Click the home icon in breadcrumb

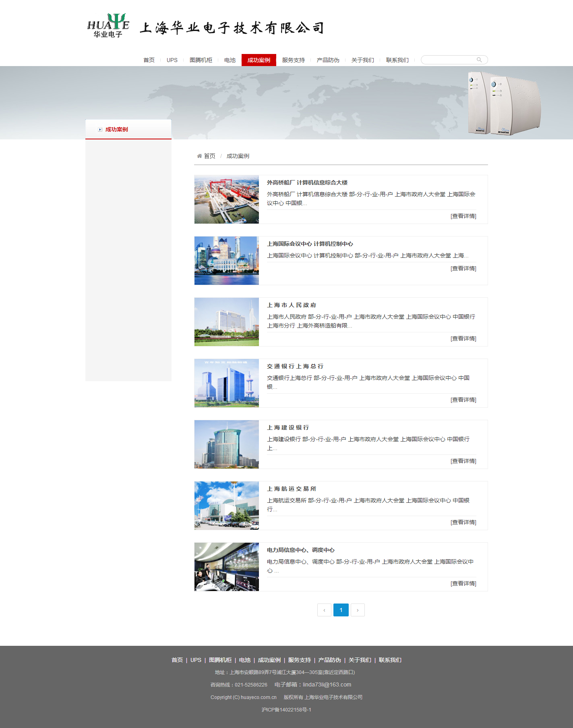click(x=199, y=156)
